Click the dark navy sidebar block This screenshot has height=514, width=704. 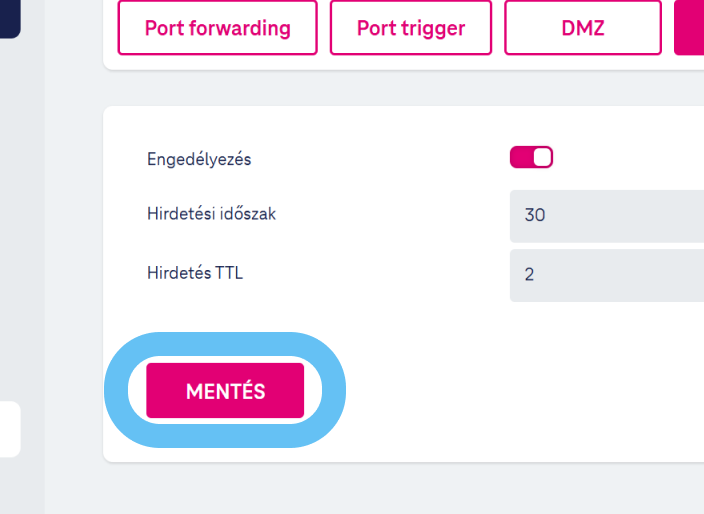(x=9, y=18)
